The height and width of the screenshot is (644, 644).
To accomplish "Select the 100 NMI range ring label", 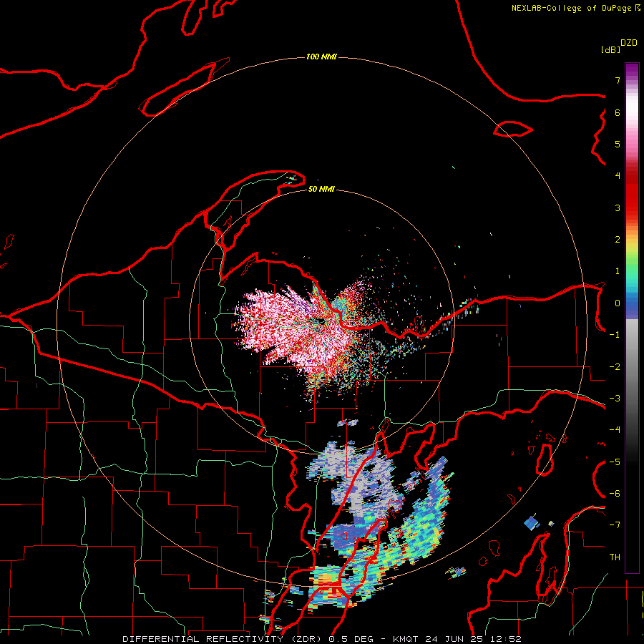I will tap(321, 57).
